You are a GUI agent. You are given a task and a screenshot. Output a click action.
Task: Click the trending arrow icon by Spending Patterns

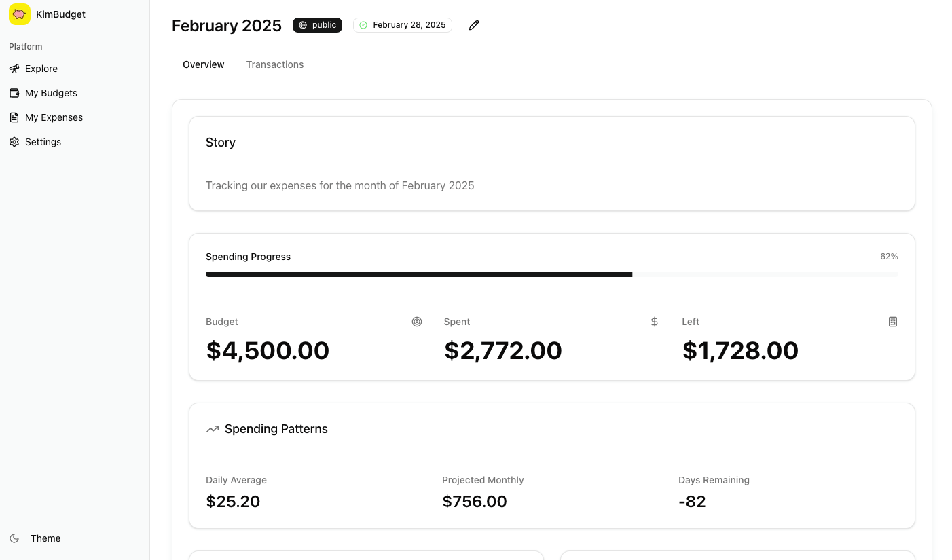click(213, 429)
